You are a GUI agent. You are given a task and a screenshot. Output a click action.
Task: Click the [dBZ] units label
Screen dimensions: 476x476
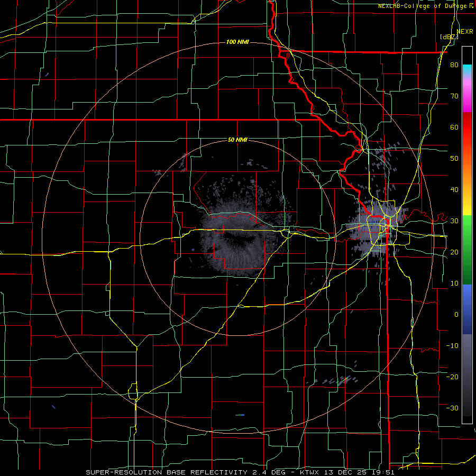[450, 37]
